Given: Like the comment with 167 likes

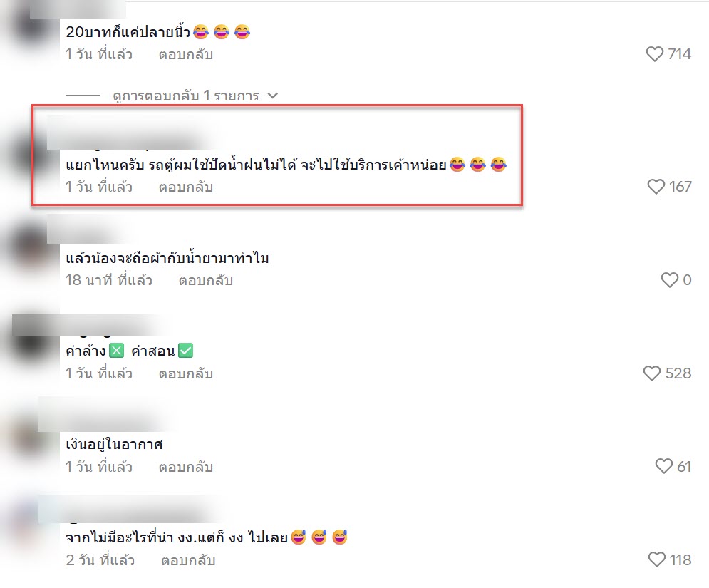Looking at the screenshot, I should point(656,187).
